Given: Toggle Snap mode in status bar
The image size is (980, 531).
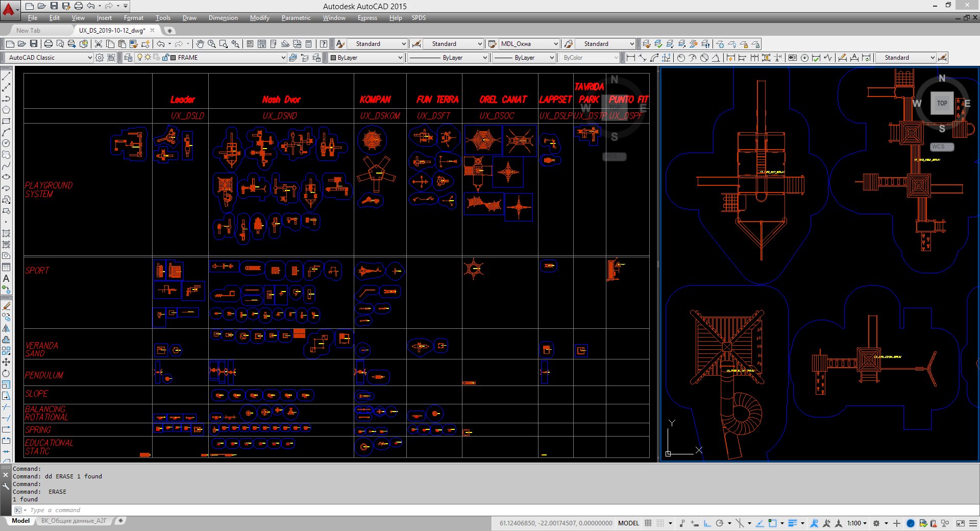Looking at the screenshot, I should tap(660, 523).
